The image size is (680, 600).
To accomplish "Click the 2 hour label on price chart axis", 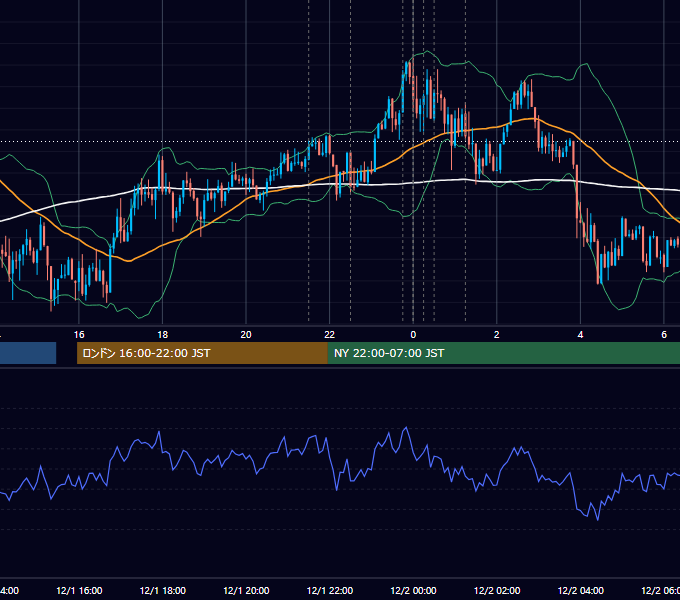I will tap(497, 335).
